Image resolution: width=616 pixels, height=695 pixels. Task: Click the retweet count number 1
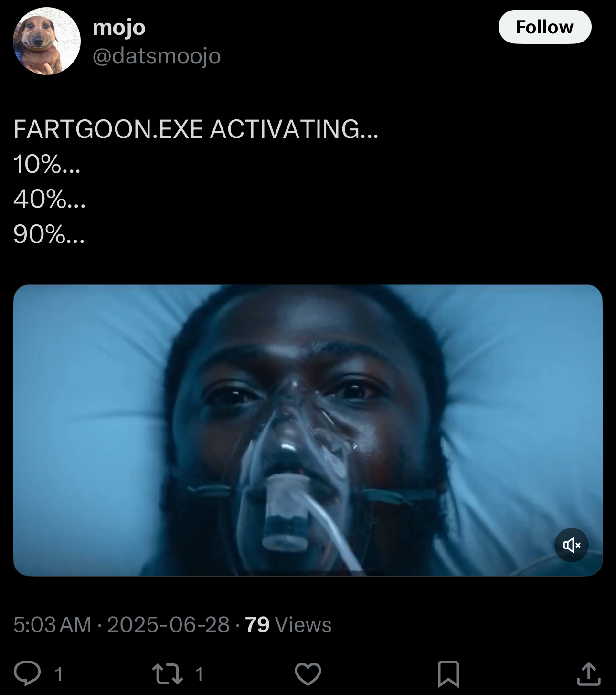(x=199, y=674)
